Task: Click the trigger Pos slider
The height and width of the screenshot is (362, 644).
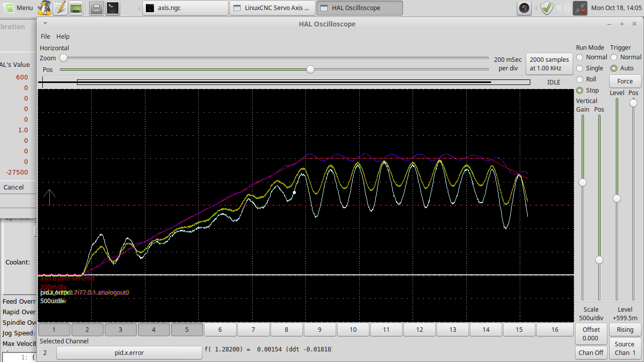Action: pyautogui.click(x=633, y=199)
